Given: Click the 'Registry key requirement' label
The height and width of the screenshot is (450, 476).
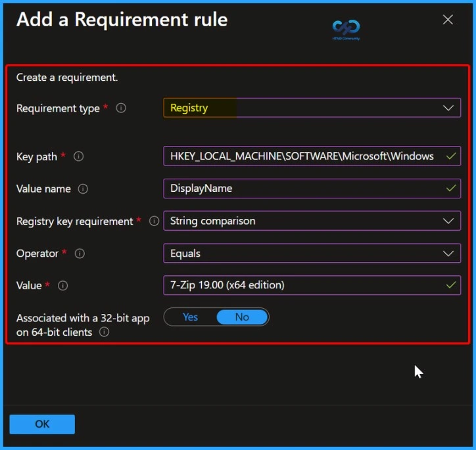Looking at the screenshot, I should (x=75, y=221).
